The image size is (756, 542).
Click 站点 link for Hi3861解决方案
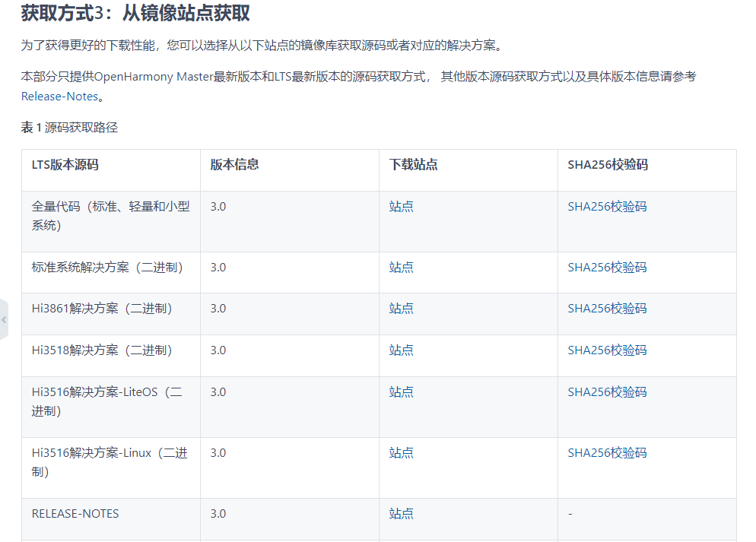(x=401, y=309)
